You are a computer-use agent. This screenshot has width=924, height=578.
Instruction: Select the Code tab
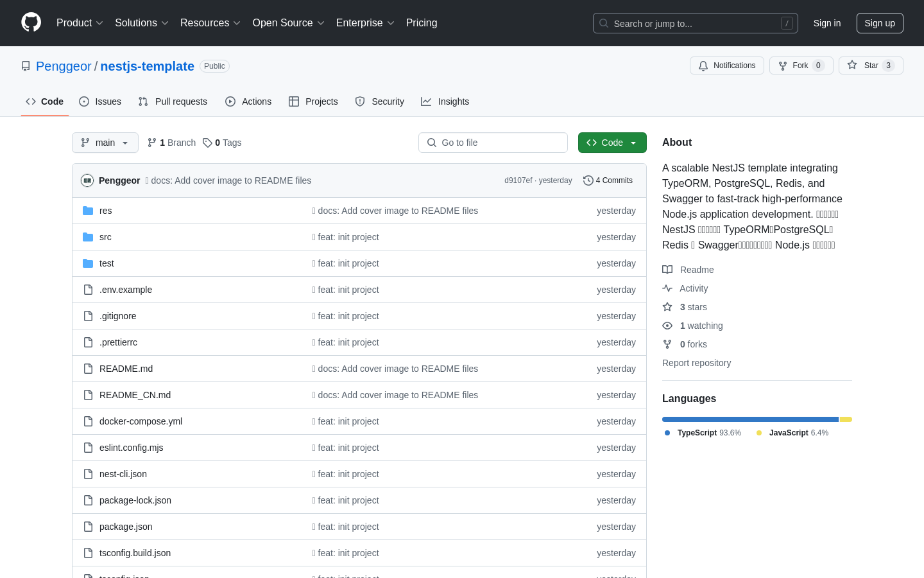coord(44,101)
